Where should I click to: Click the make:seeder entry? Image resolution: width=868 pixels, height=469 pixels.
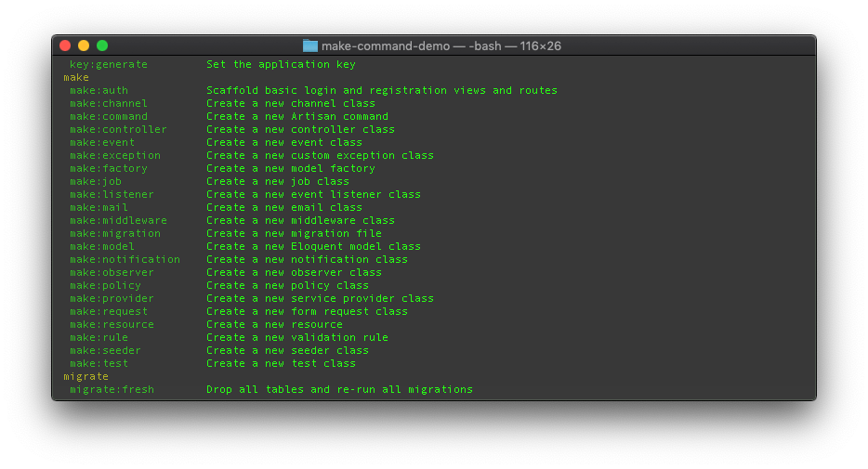click(x=106, y=350)
